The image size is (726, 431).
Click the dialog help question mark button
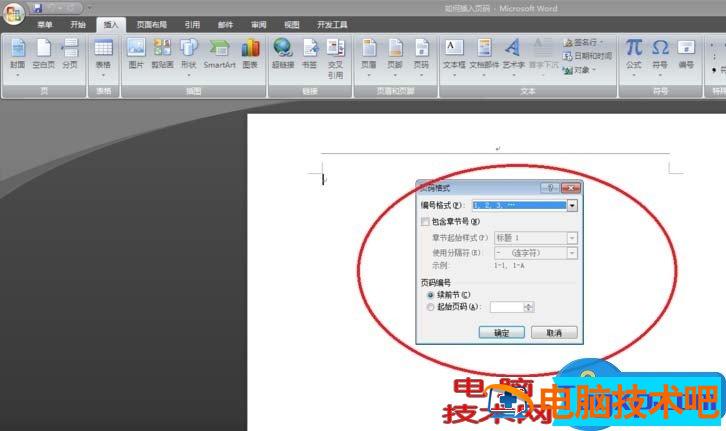coord(550,187)
